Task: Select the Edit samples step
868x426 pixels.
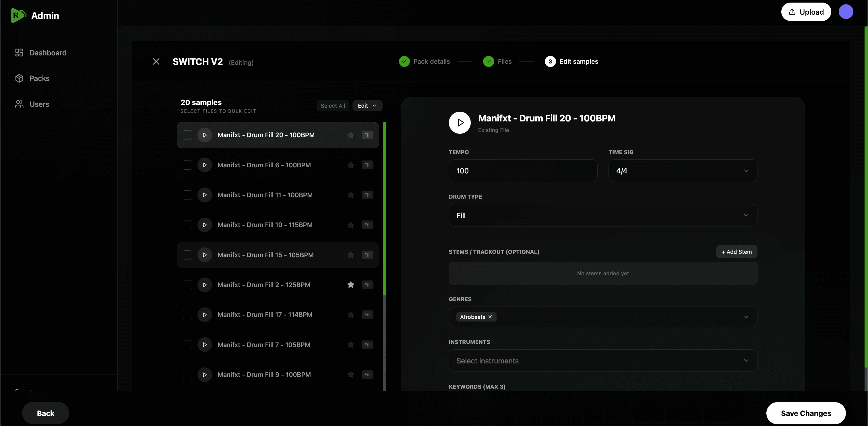Action: tap(571, 61)
